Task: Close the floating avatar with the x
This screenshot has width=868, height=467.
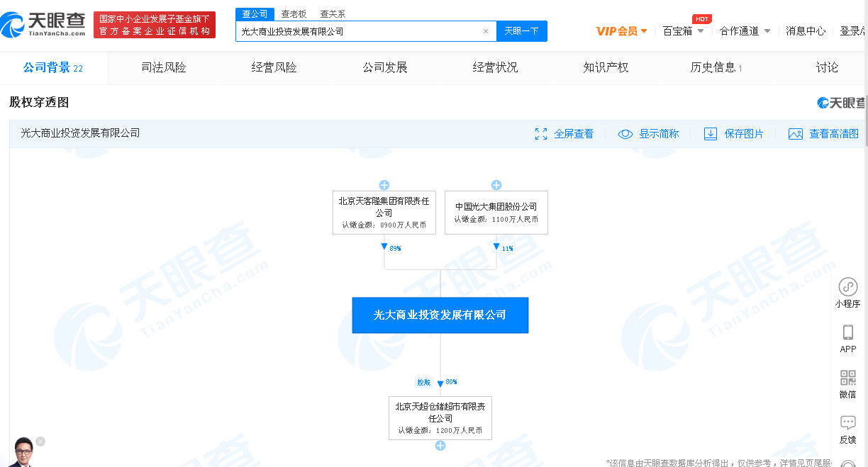Action: (x=40, y=441)
